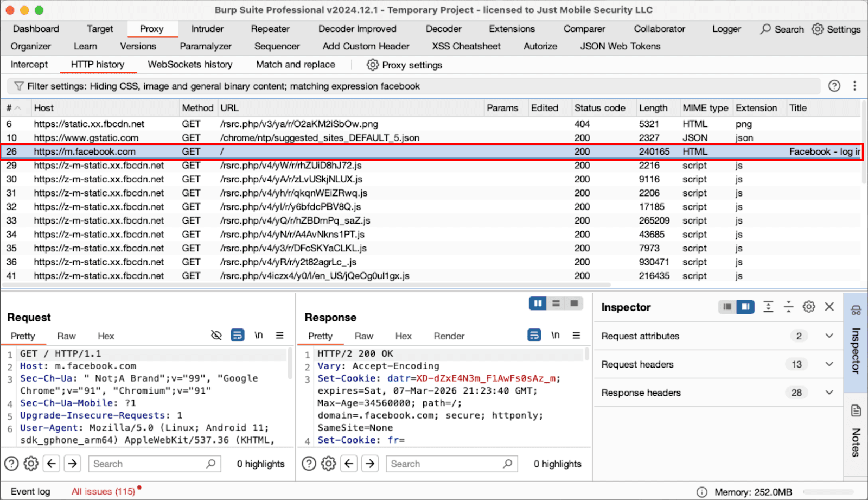Expand Response headers in the Inspector

[x=829, y=393]
